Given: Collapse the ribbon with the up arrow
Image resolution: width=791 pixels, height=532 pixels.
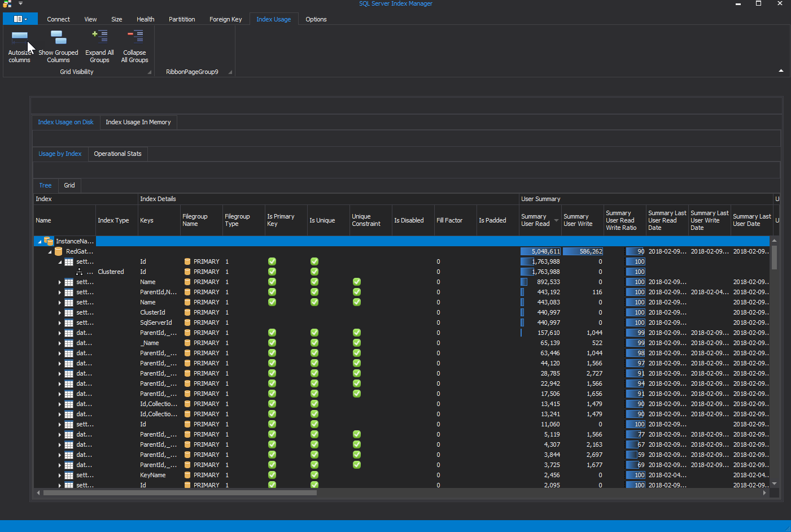Looking at the screenshot, I should tap(781, 71).
